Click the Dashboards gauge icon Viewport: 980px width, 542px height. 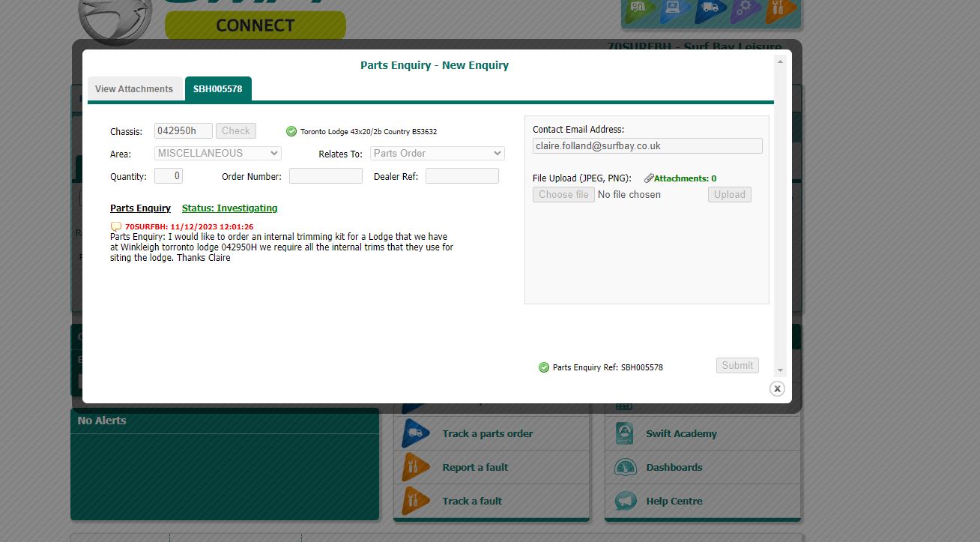point(625,467)
